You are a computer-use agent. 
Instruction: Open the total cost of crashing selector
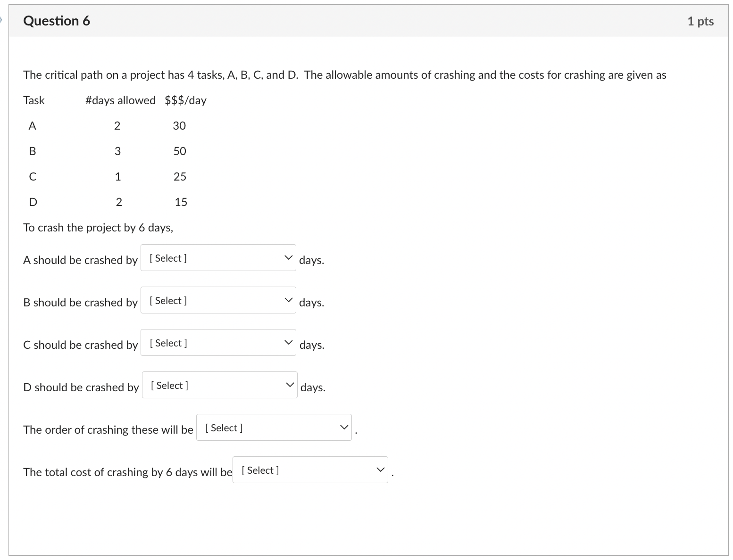(310, 469)
